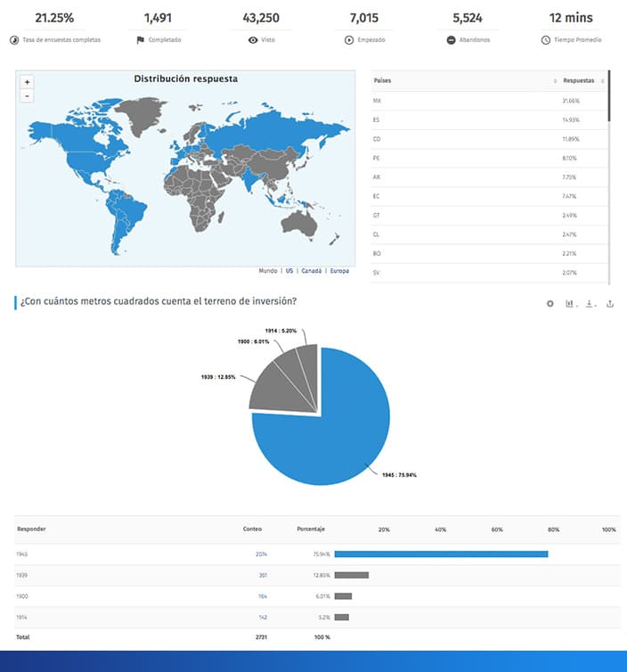Image resolution: width=627 pixels, height=672 pixels.
Task: Click Greenland on the world map
Action: pos(142,113)
